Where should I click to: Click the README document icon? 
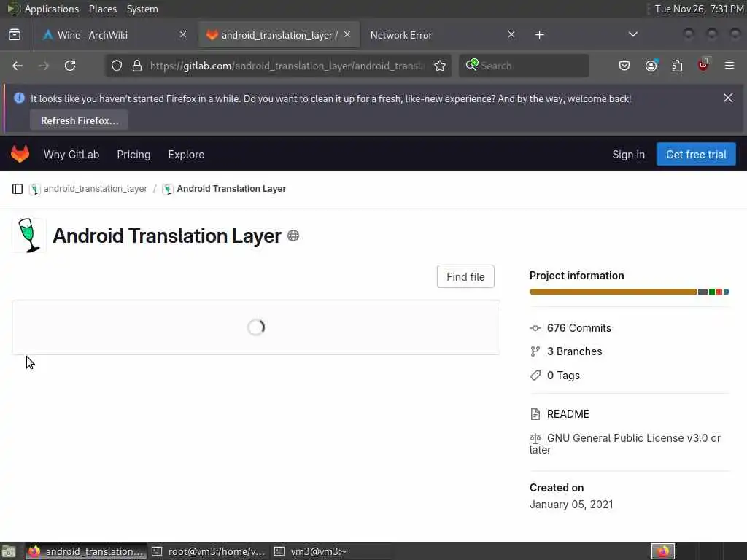(x=535, y=414)
